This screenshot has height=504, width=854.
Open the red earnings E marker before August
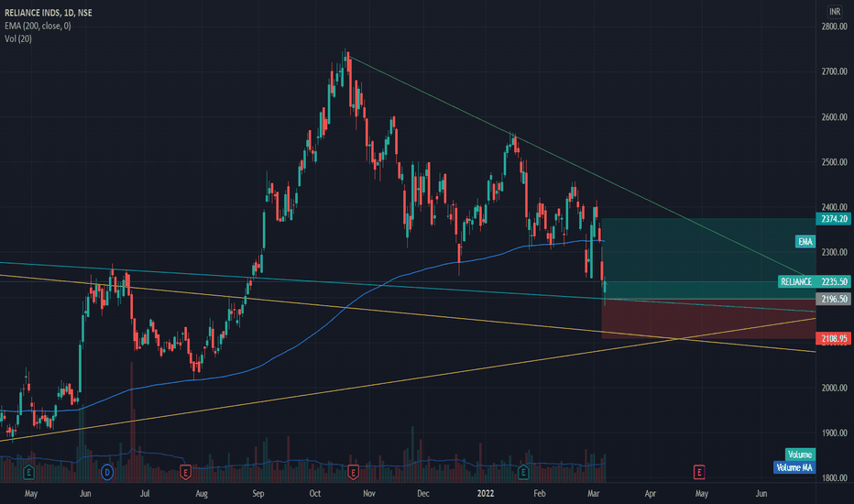(x=185, y=473)
